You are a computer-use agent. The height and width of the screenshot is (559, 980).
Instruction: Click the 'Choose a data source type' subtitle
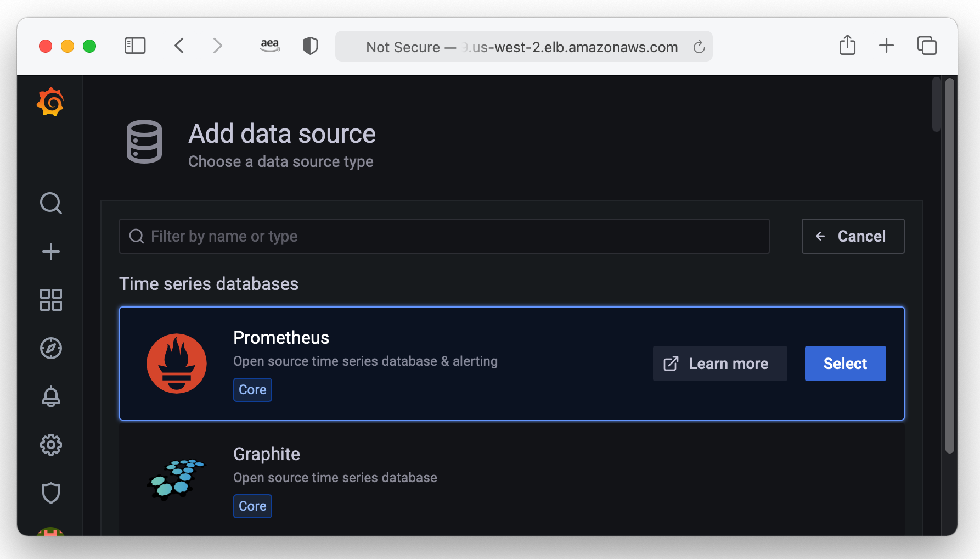(x=281, y=162)
